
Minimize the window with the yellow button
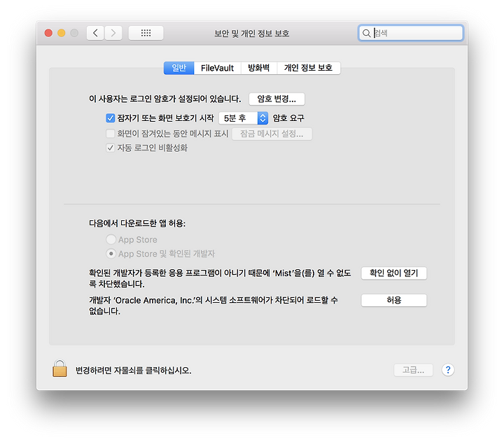pos(62,33)
